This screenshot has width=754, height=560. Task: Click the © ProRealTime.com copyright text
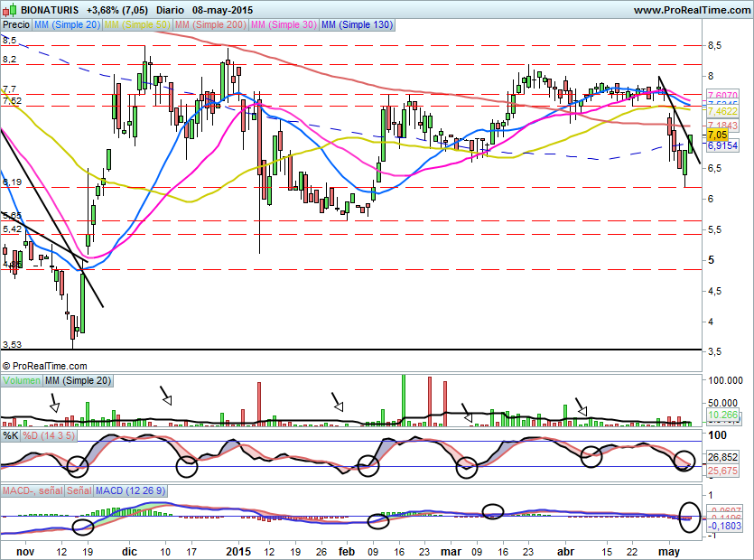(45, 366)
